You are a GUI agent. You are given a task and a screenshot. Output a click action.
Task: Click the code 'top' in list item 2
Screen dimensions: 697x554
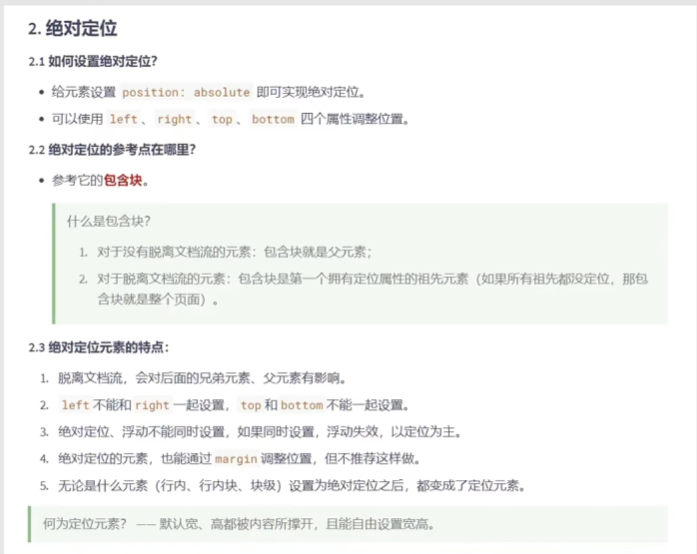251,405
